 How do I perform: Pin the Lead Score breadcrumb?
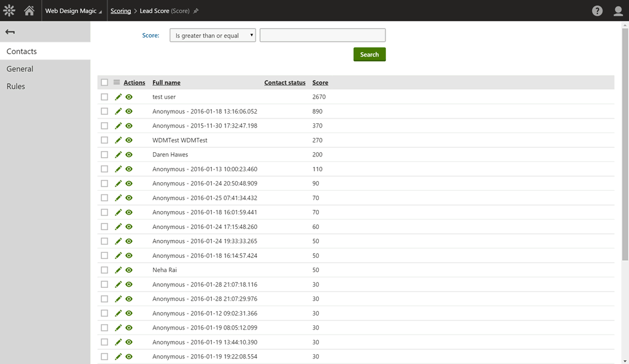point(196,11)
